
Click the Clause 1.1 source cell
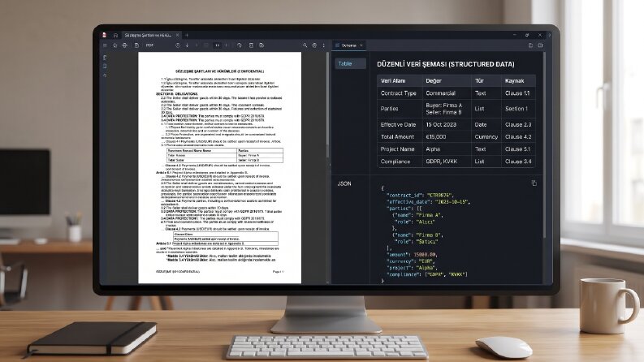[518, 93]
